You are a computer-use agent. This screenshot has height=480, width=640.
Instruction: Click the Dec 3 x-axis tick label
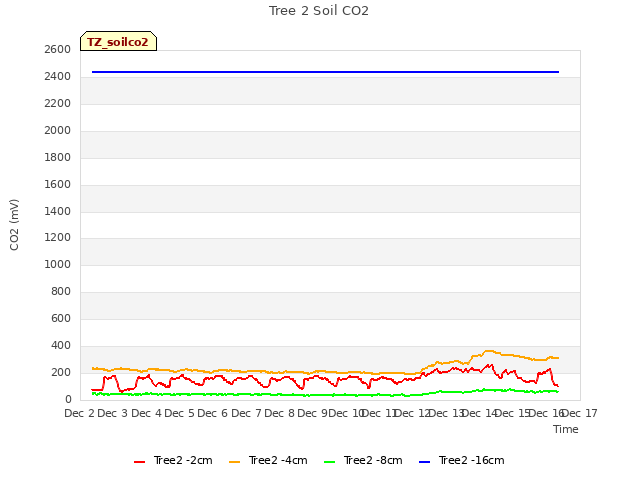tap(112, 413)
